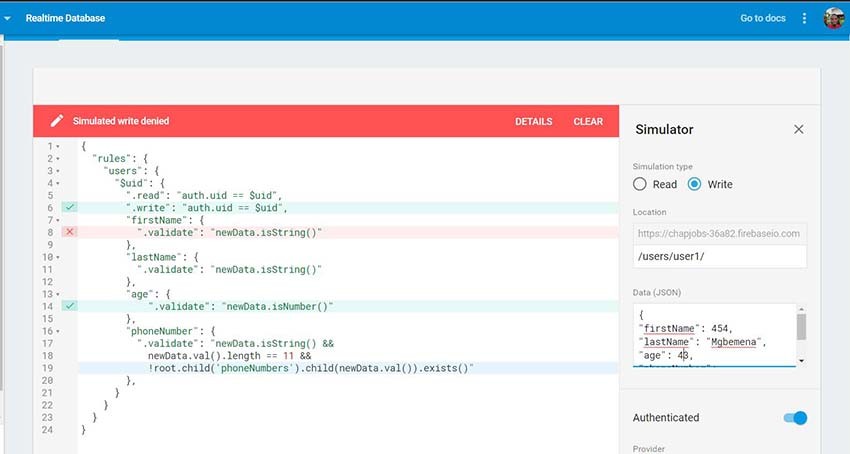850x454 pixels.
Task: Open the dropdown arrow beside Realtime Database
Action: [7, 18]
